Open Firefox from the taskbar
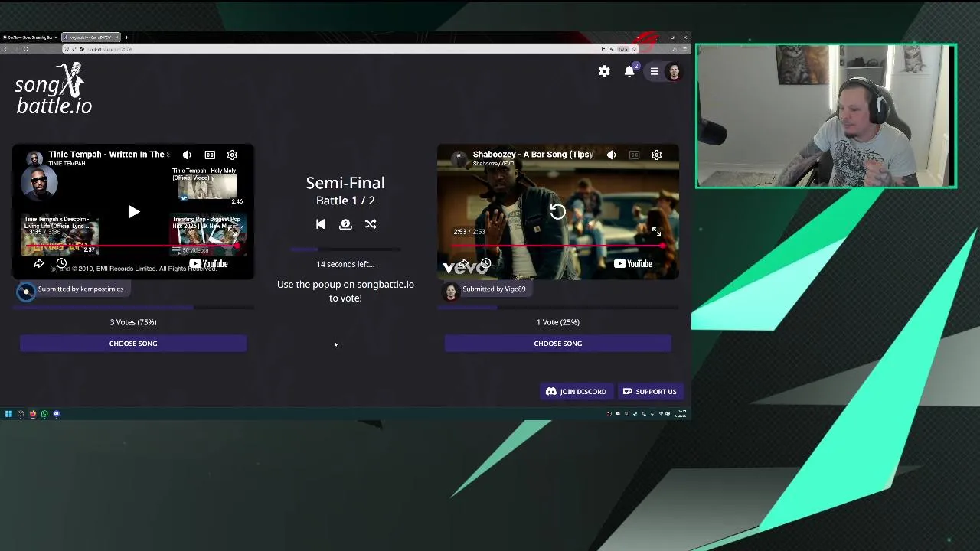Viewport: 980px width, 551px height. (x=32, y=414)
